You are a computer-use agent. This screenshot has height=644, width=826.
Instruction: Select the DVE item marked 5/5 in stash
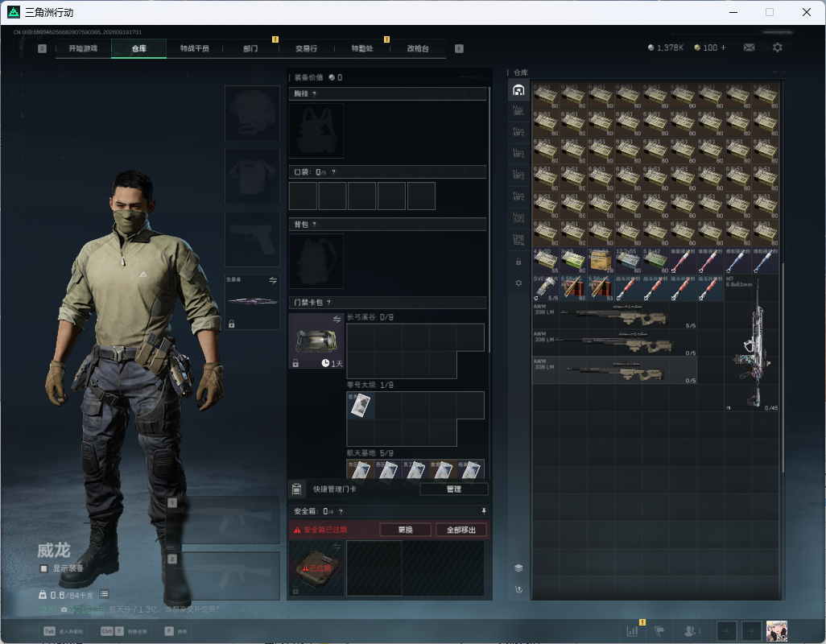coord(546,288)
